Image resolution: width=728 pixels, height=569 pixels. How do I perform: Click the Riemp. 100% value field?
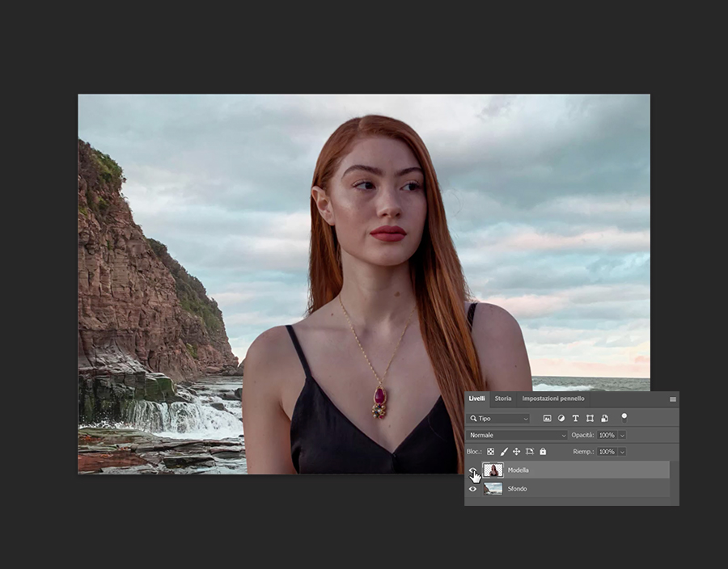tap(607, 452)
